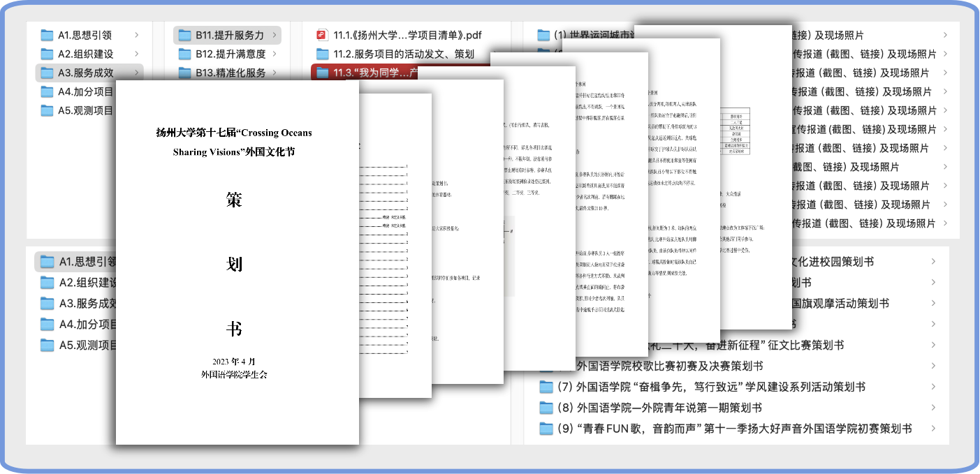Select the (7) “奋楫争先，笃行致远”学风建设 row label
This screenshot has width=980, height=474.
coord(712,387)
